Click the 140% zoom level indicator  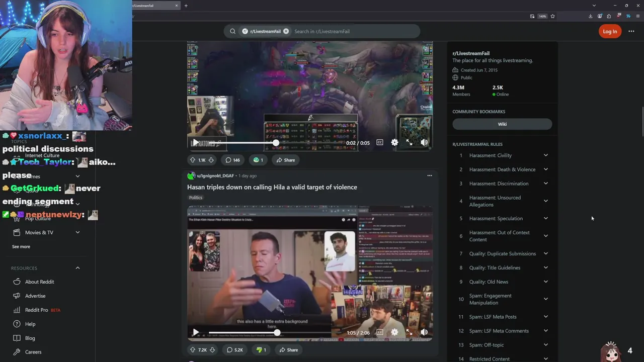(542, 16)
